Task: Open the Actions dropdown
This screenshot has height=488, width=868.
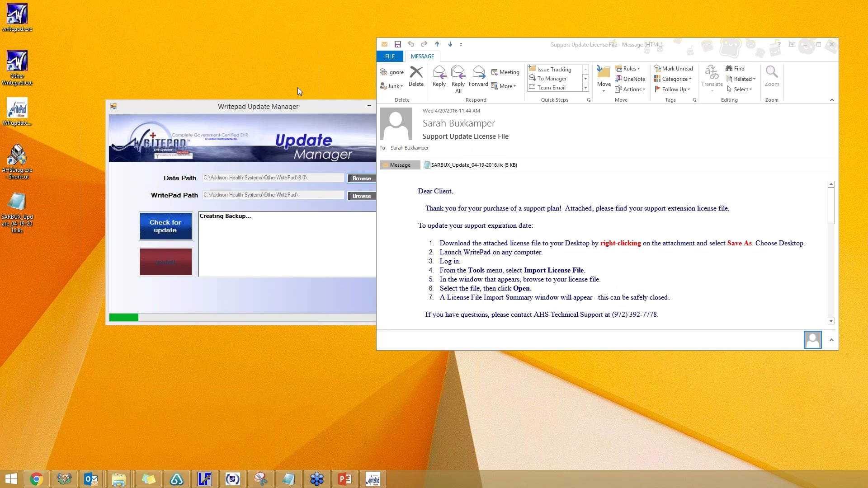Action: click(630, 89)
